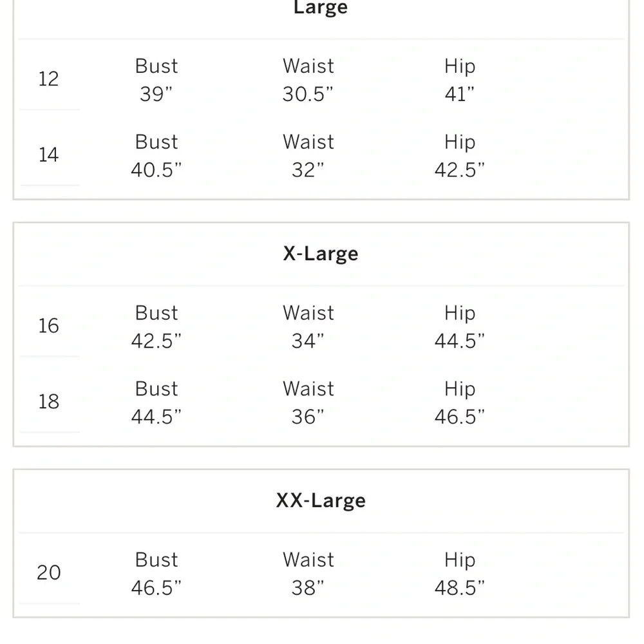Click the 46.5" hip value for size 18
The height and width of the screenshot is (644, 644).
pyautogui.click(x=460, y=417)
